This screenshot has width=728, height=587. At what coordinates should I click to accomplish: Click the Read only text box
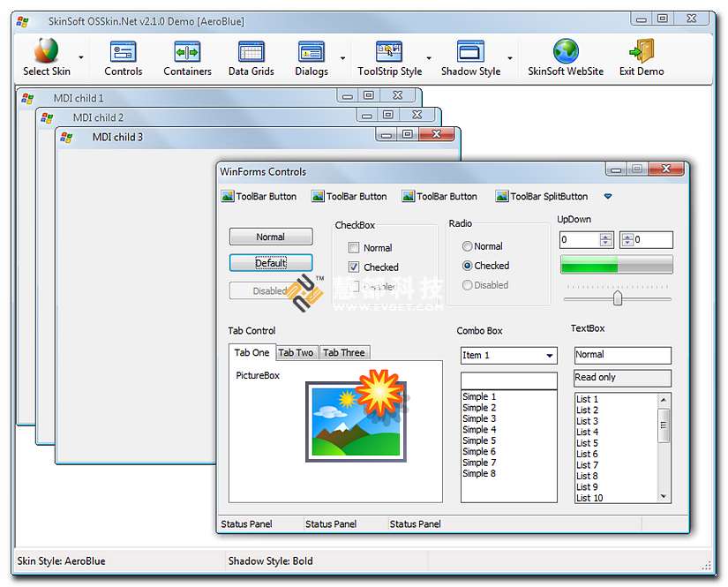[x=623, y=378]
